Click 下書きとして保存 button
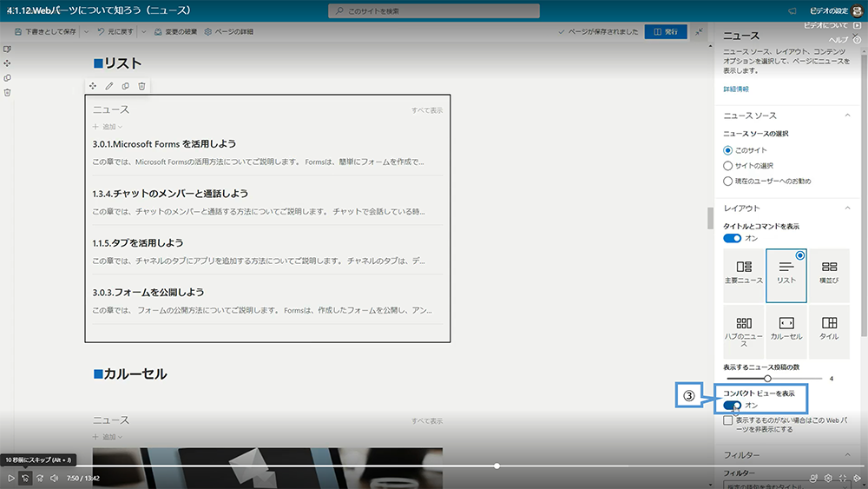This screenshot has width=868, height=489. (x=45, y=31)
